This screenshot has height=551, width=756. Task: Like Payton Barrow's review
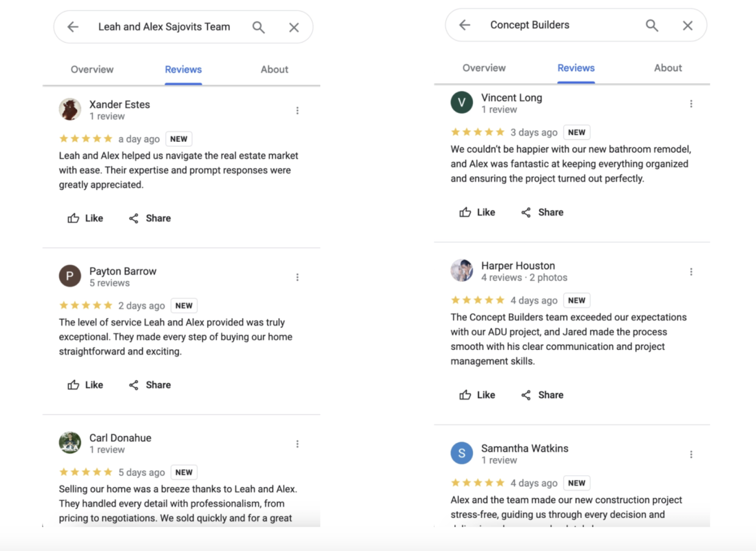[x=85, y=385]
